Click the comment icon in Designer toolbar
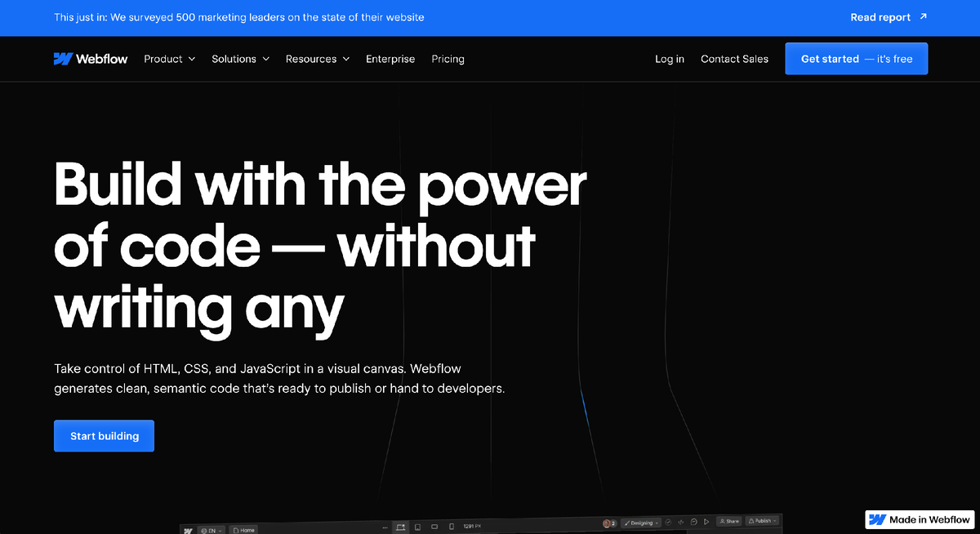Image resolution: width=980 pixels, height=534 pixels. [694, 523]
